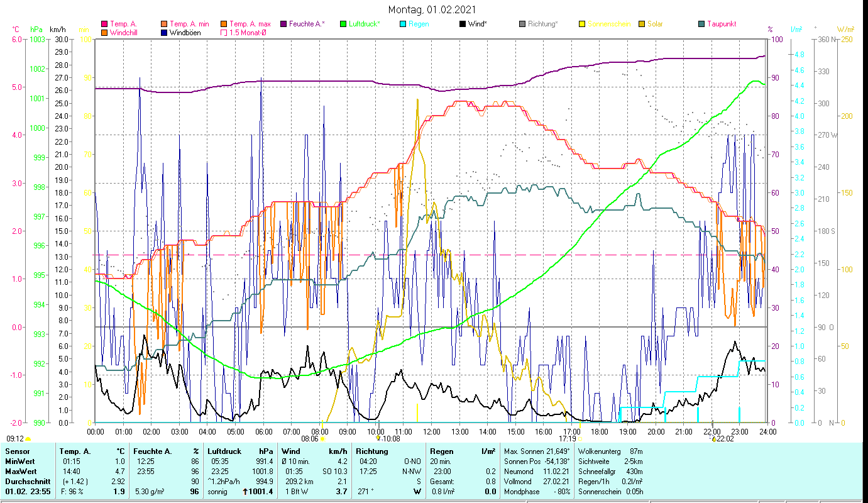This screenshot has height=503, width=868.
Task: Click the Temp. A. min legend swatch
Action: click(x=165, y=24)
